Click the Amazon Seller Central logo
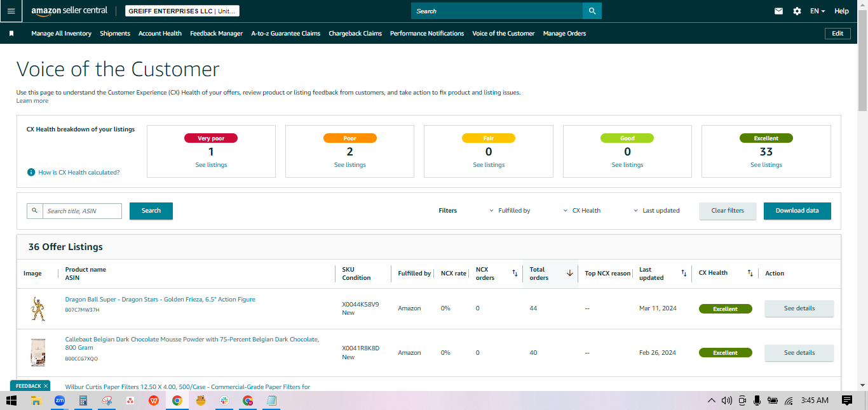The width and height of the screenshot is (868, 410). 69,11
